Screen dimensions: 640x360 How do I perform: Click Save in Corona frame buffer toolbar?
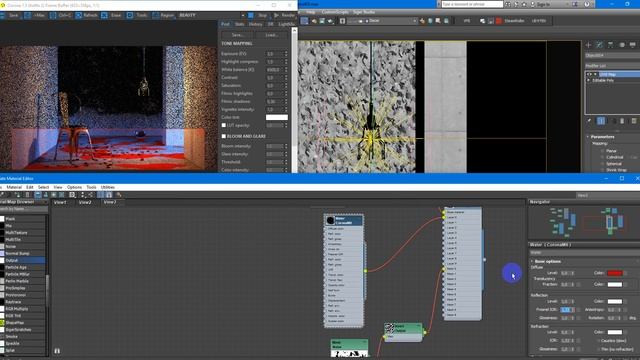tap(10, 15)
